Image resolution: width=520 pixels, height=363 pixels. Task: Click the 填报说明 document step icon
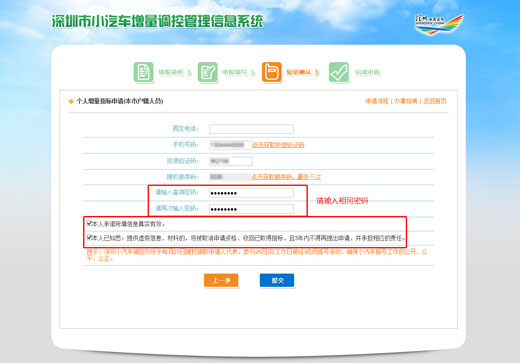click(143, 72)
